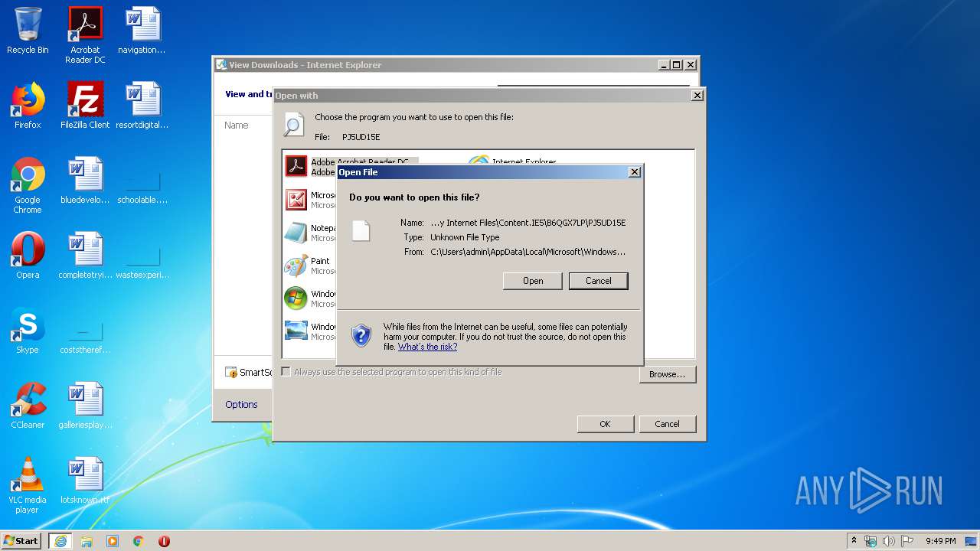This screenshot has width=980, height=551.
Task: Open the resortdigital Word document icon
Action: 142,106
